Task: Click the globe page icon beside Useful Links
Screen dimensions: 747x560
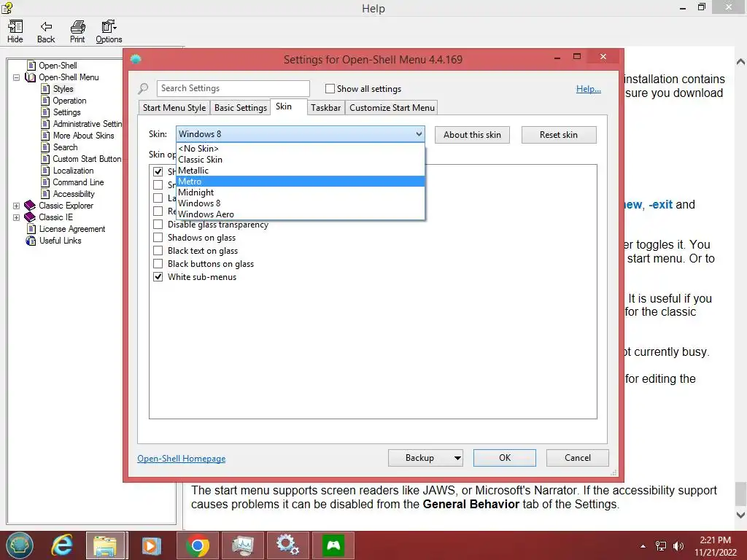Action: point(31,241)
